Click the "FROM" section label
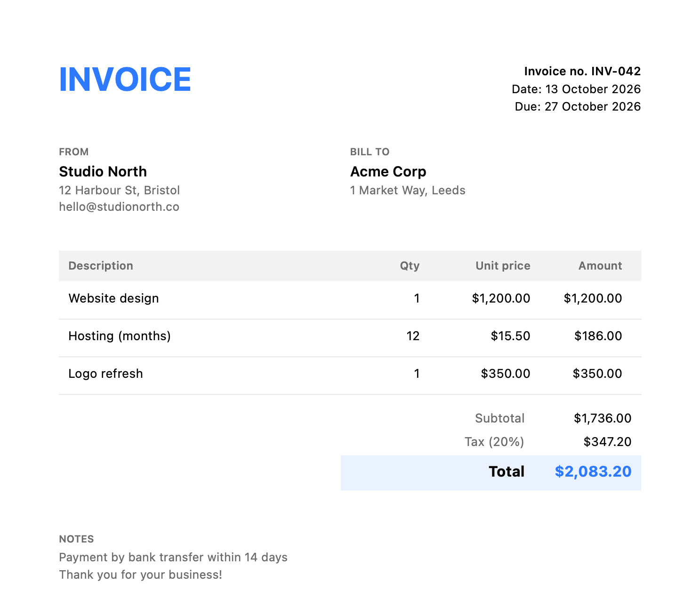Viewport: 700px width, 614px height. (x=74, y=152)
